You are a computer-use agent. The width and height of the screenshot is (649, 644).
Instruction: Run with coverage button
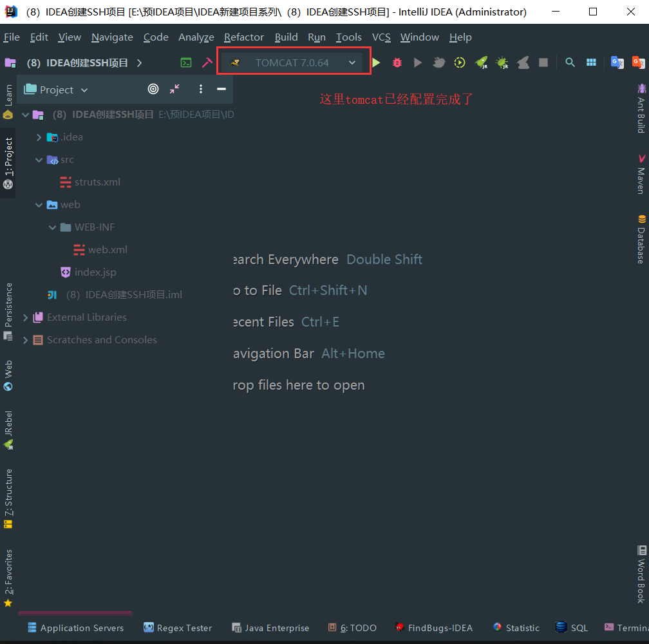418,62
